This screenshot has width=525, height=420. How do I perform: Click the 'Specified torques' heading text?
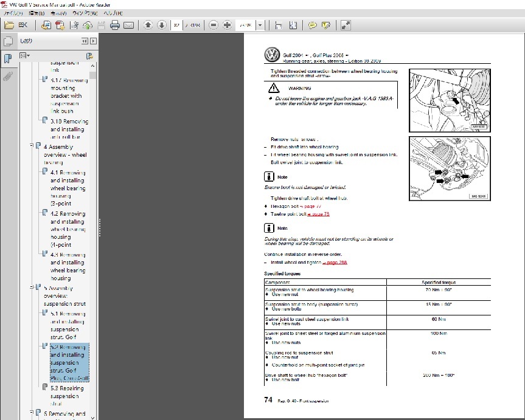point(282,274)
